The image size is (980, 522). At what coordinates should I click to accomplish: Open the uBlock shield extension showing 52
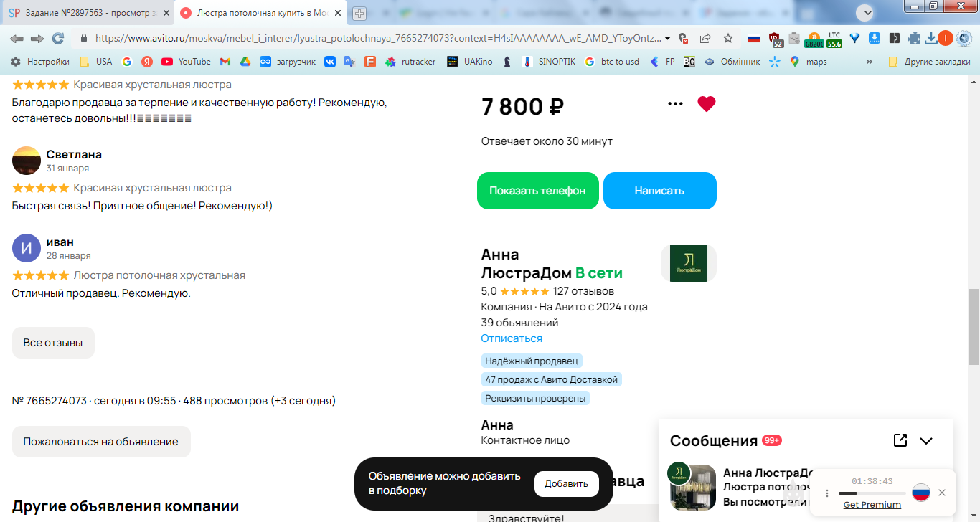click(776, 39)
